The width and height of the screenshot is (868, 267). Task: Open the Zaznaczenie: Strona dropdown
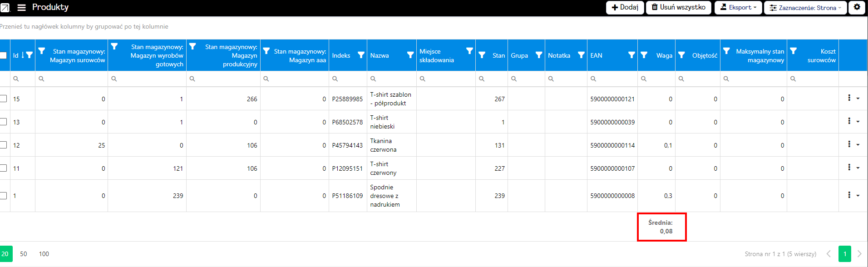(x=805, y=8)
